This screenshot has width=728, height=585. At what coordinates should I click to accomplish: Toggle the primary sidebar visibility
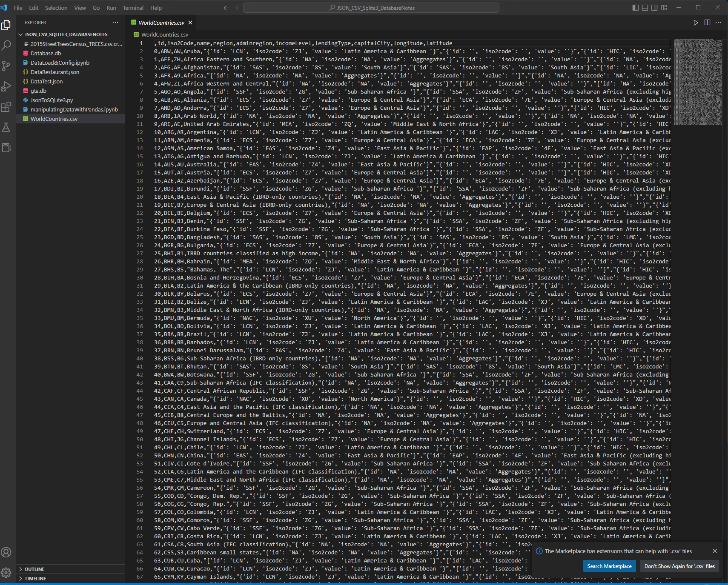pyautogui.click(x=635, y=7)
